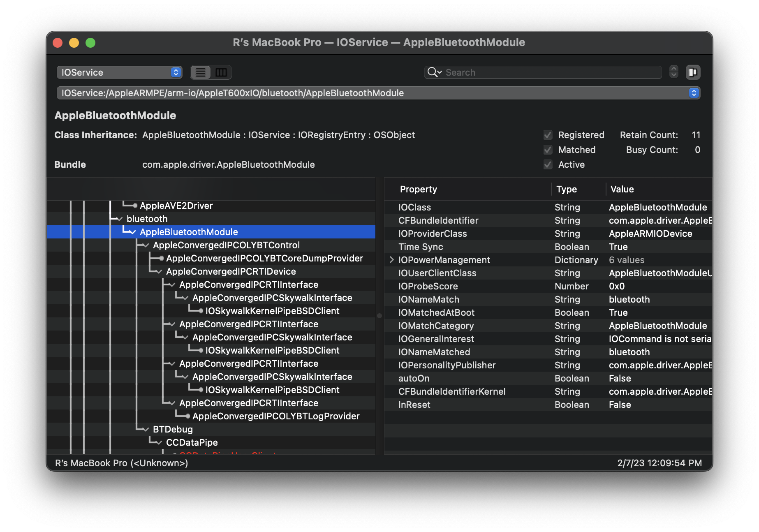Select AppleAVE2Driver in the tree
This screenshot has width=759, height=532.
click(x=176, y=206)
